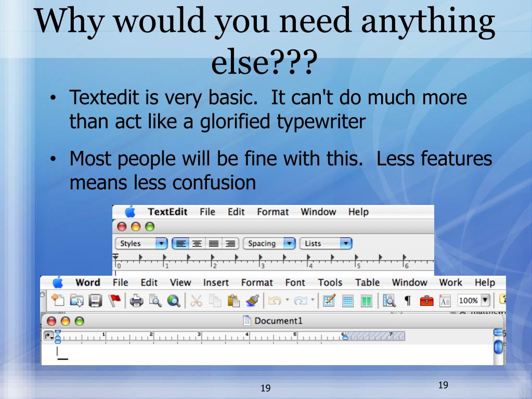Image resolution: width=532 pixels, height=399 pixels.
Task: Select align left in TextEdit toolbar
Action: point(180,243)
